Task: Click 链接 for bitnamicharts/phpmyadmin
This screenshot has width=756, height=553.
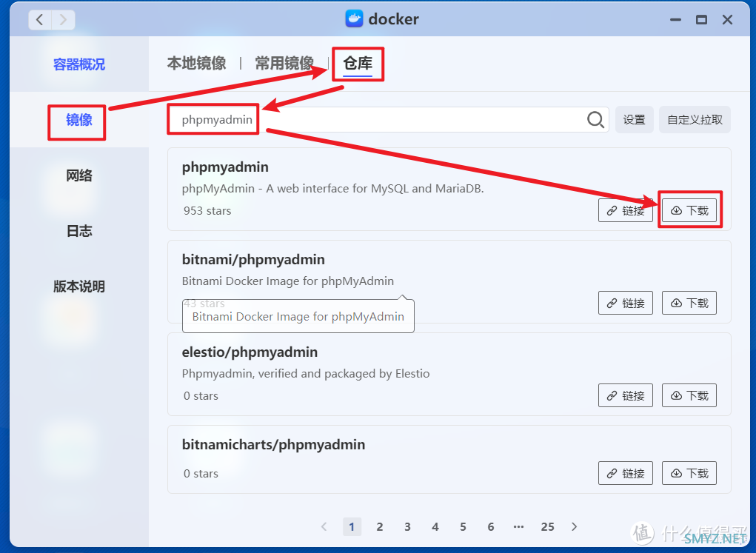Action: tap(626, 473)
